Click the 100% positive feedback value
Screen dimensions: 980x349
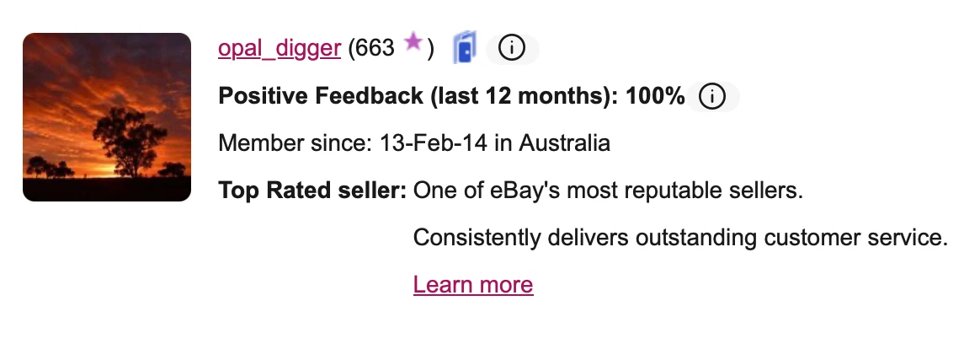click(x=655, y=96)
